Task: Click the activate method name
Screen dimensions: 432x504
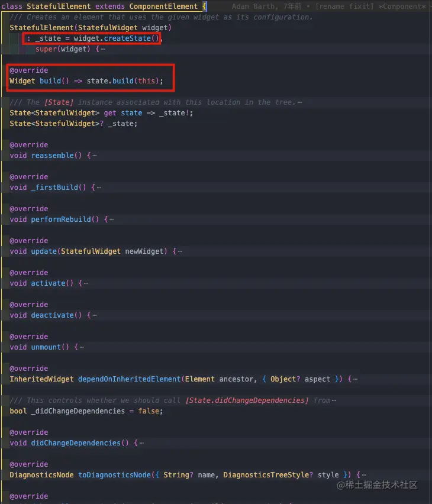Action: pos(49,283)
